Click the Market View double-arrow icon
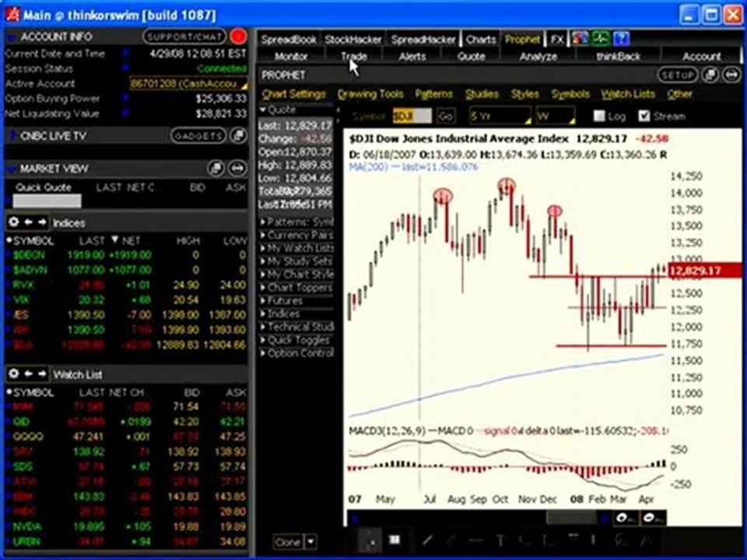The width and height of the screenshot is (747, 560). pyautogui.click(x=237, y=168)
